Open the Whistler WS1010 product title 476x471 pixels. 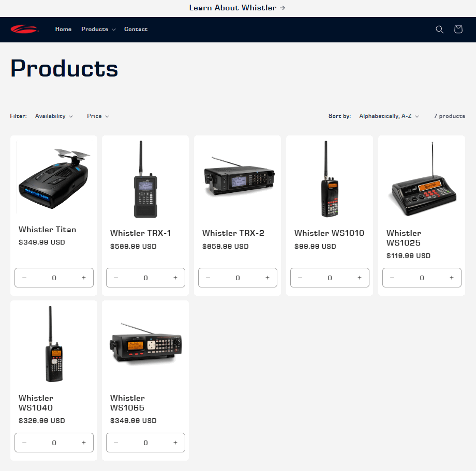tap(329, 233)
